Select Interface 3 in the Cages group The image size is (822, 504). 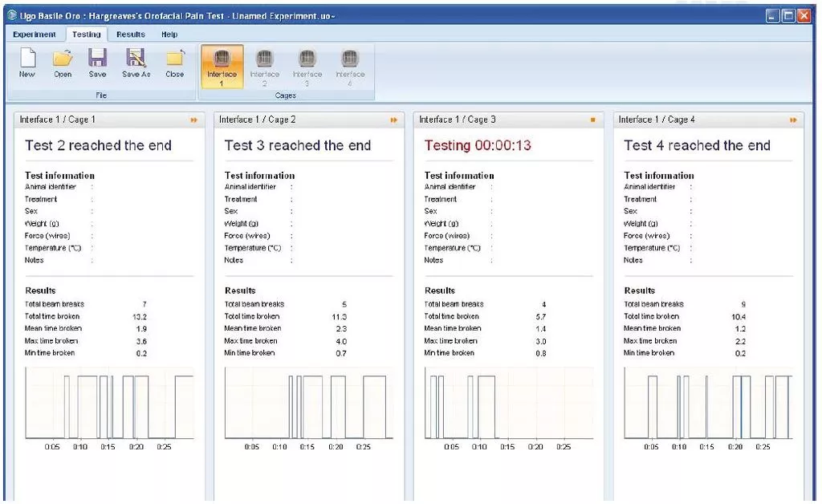pos(307,66)
